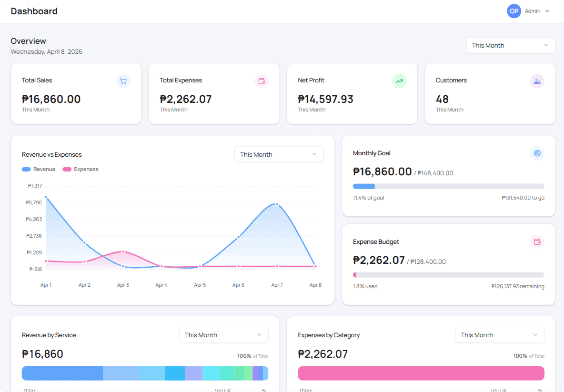
Task: Click the wallet icon in Expense Budget card
Action: [537, 242]
